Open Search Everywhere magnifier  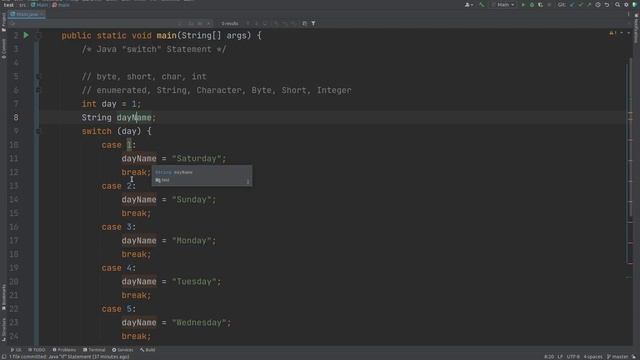point(618,5)
